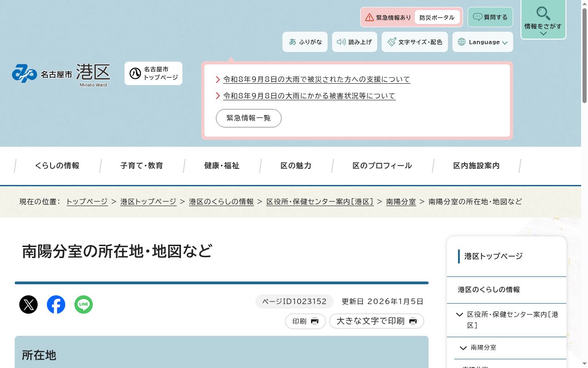
Task: Open the 健康・福祉 menu
Action: tap(222, 166)
